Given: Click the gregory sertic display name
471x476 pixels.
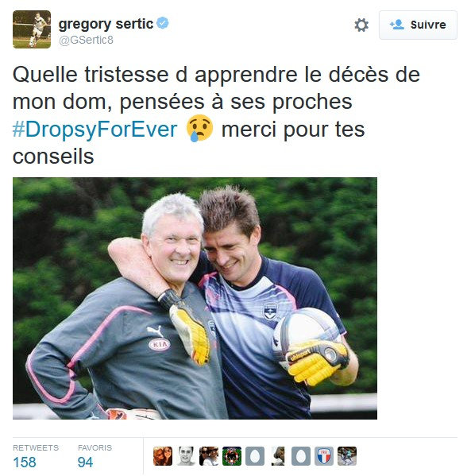Looking at the screenshot, I should point(106,24).
